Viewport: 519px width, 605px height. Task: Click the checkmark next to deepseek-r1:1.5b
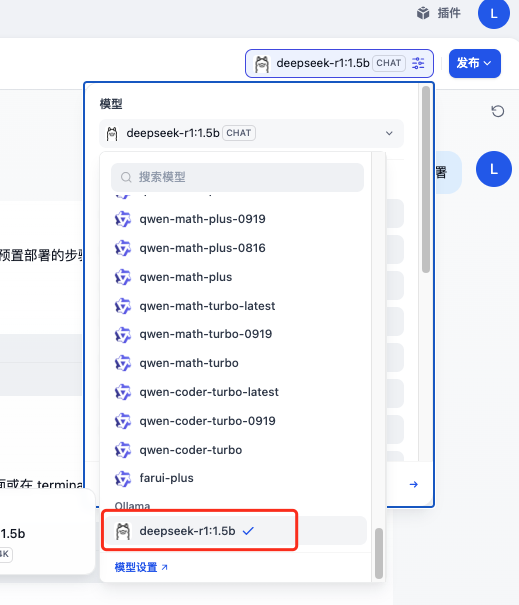pyautogui.click(x=248, y=531)
